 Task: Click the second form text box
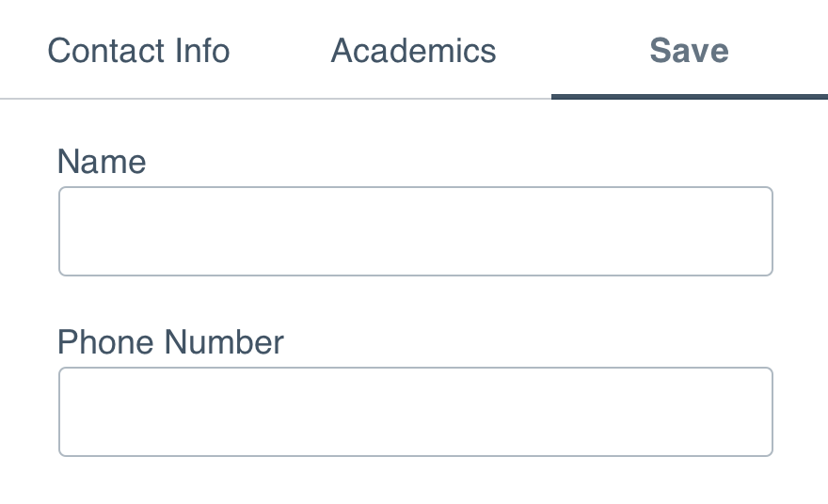pyautogui.click(x=416, y=412)
